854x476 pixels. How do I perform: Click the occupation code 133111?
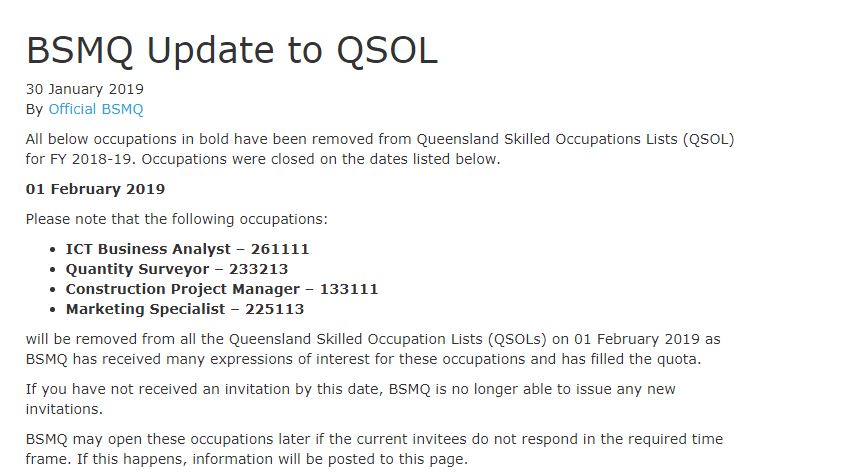pos(349,289)
